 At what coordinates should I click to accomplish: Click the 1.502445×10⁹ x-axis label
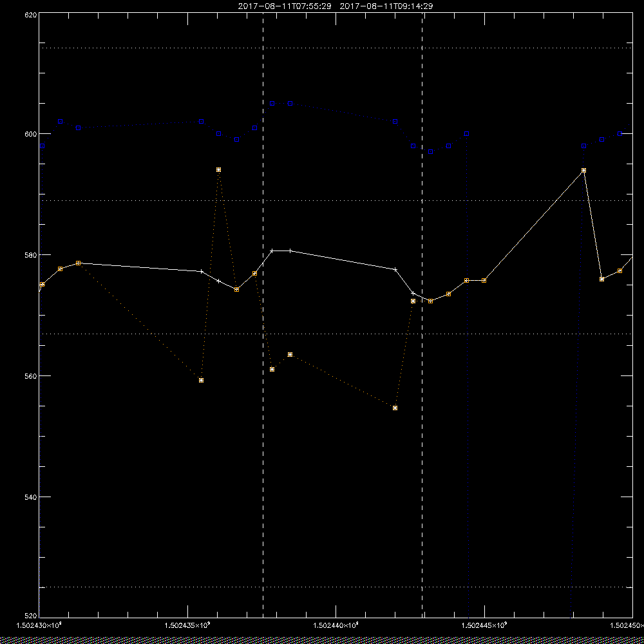click(x=484, y=625)
